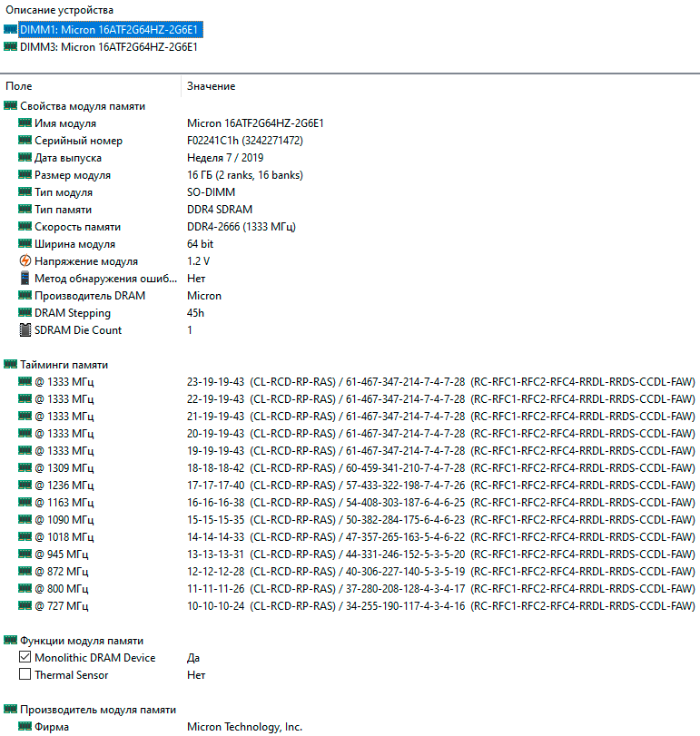
Task: Click the icon next to Размер модуля
Action: tap(25, 174)
